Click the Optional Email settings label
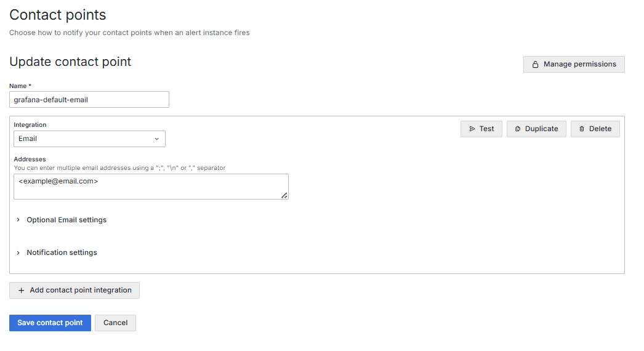Image resolution: width=644 pixels, height=351 pixels. (66, 220)
